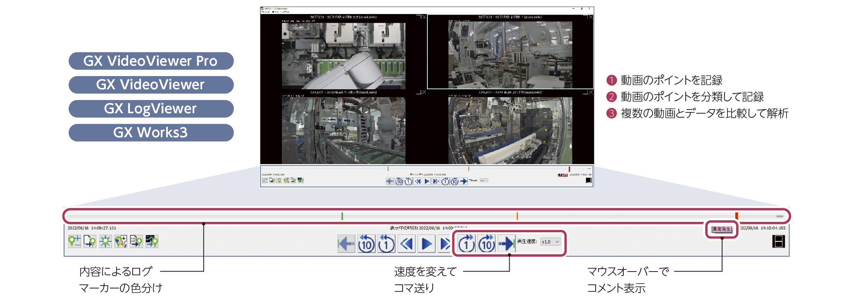Click the highlight marker starburst icon
Screen dimensions: 868x298
pos(105,241)
